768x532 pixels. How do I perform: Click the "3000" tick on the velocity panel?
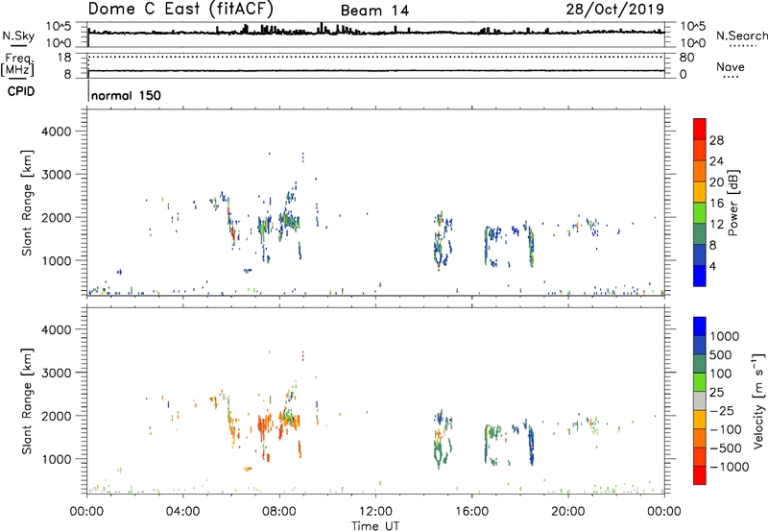[56, 373]
